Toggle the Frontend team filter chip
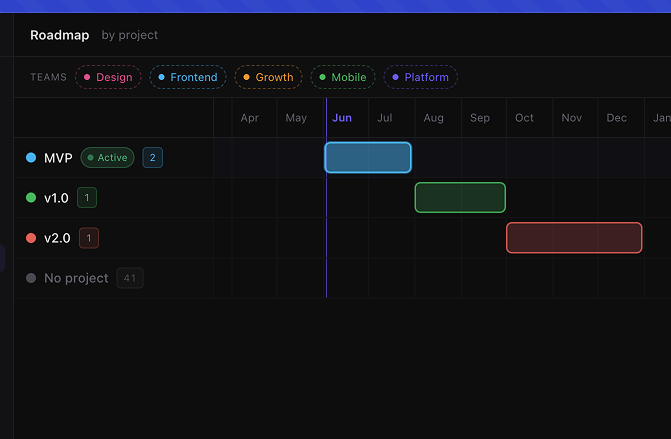 (x=188, y=77)
